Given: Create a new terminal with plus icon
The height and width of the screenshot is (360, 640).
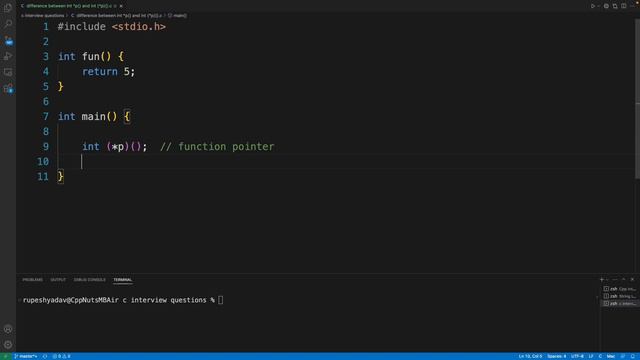Looking at the screenshot, I should [601, 280].
